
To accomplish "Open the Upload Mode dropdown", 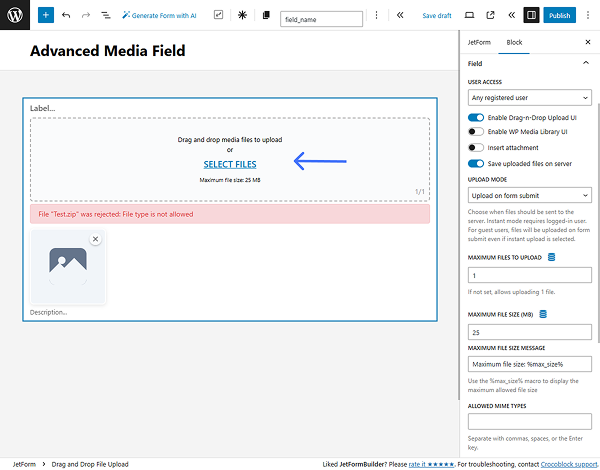I will [x=530, y=196].
